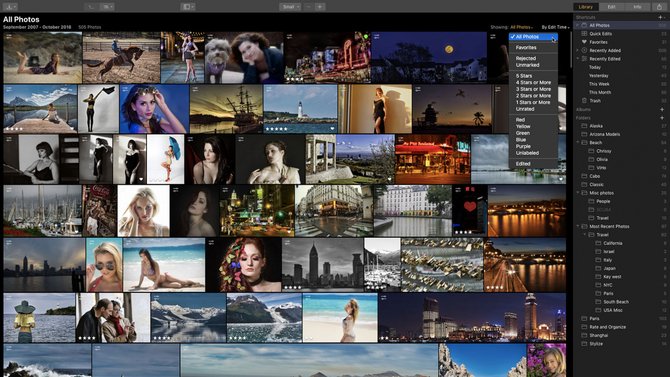Click the import photos icon in toolbar
Image resolution: width=670 pixels, height=377 pixels.
pos(9,7)
